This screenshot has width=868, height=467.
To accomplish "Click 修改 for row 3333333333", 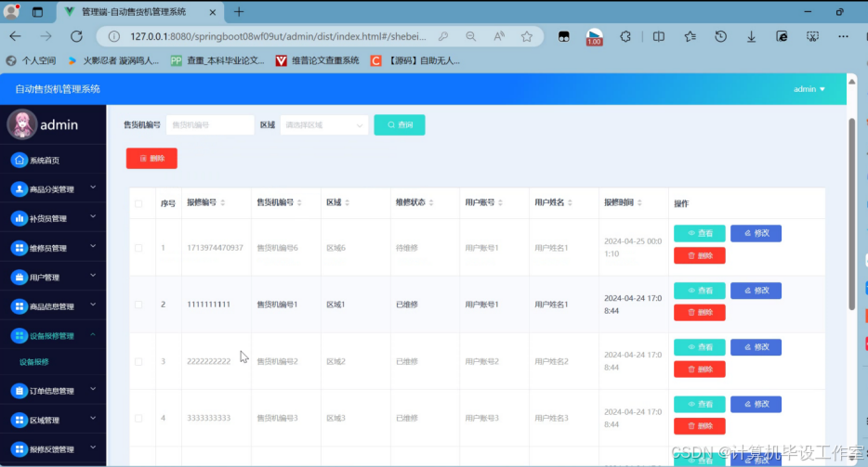I will coord(756,404).
